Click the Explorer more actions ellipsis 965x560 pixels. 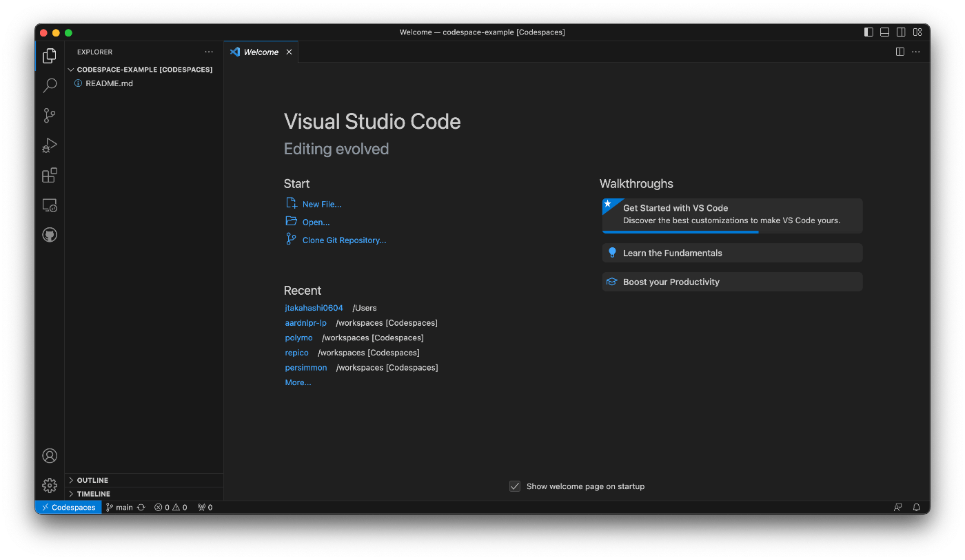coord(209,52)
